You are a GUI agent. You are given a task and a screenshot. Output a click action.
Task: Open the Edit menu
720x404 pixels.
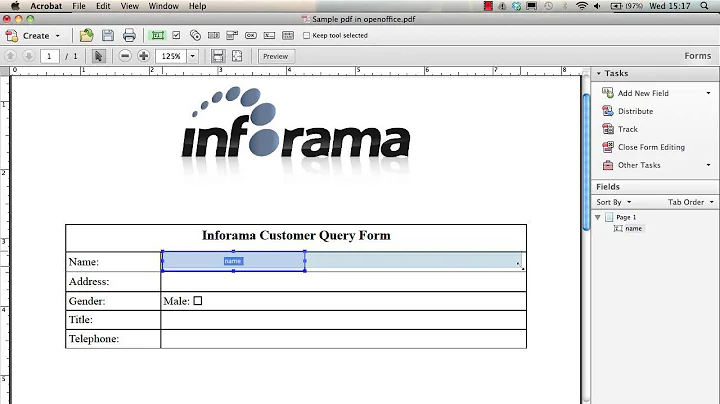(x=103, y=6)
